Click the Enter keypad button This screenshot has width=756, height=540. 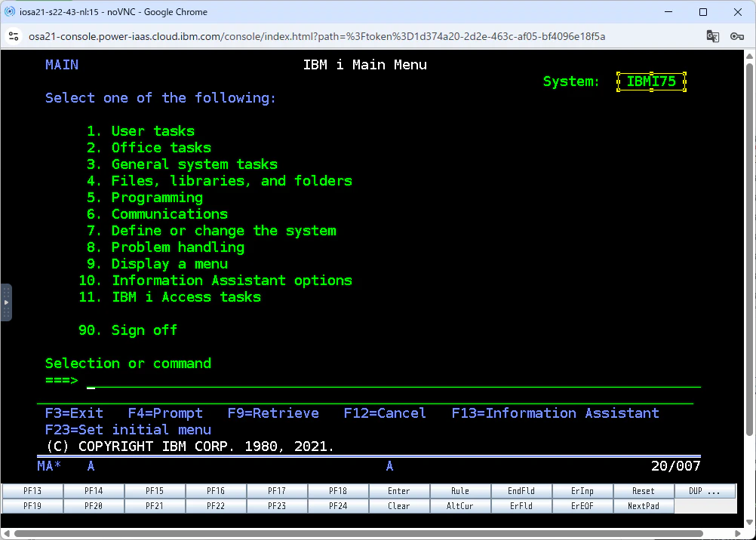click(399, 491)
